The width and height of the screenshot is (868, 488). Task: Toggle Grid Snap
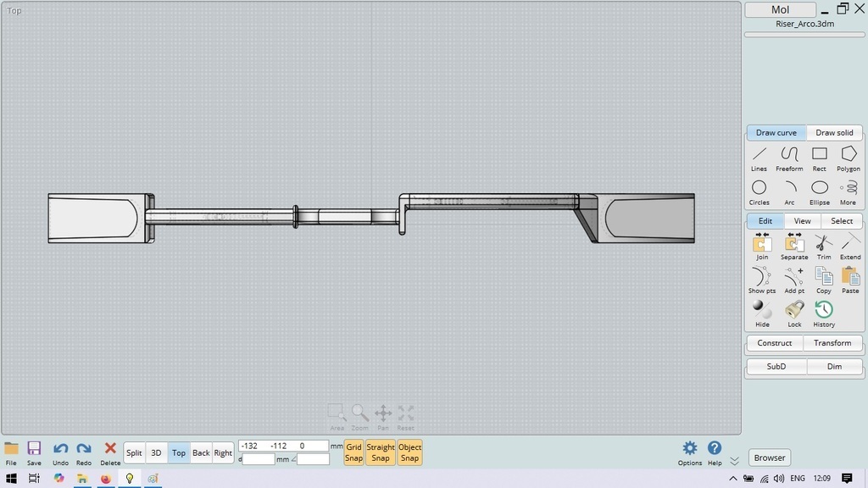[353, 452]
